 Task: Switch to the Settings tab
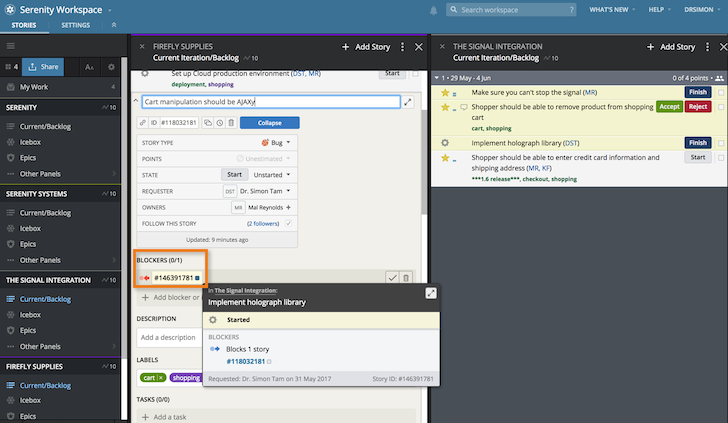coord(75,24)
